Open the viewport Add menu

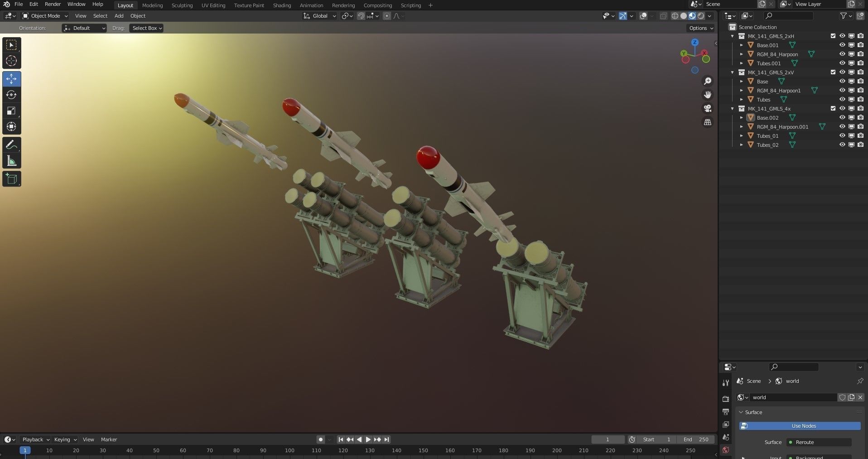119,16
